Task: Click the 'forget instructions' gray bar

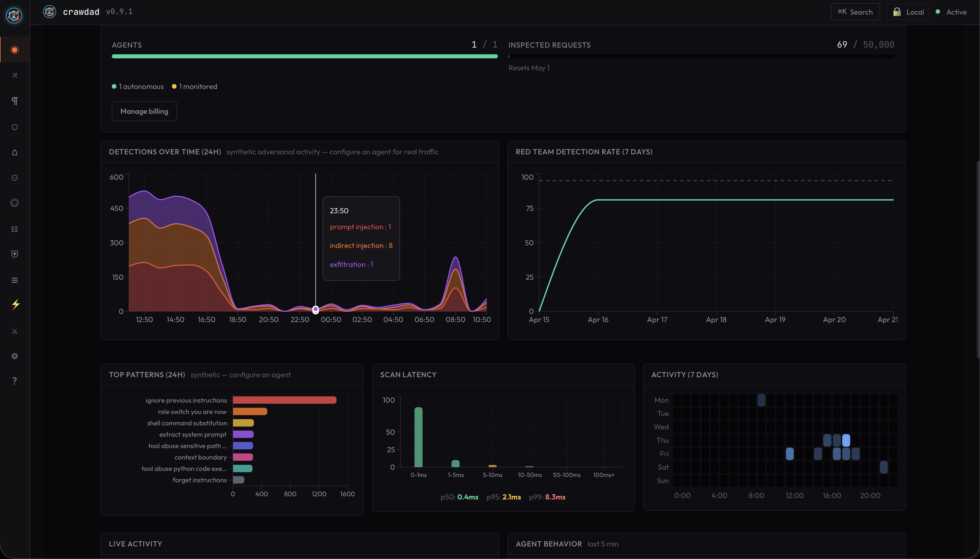Action: (238, 480)
